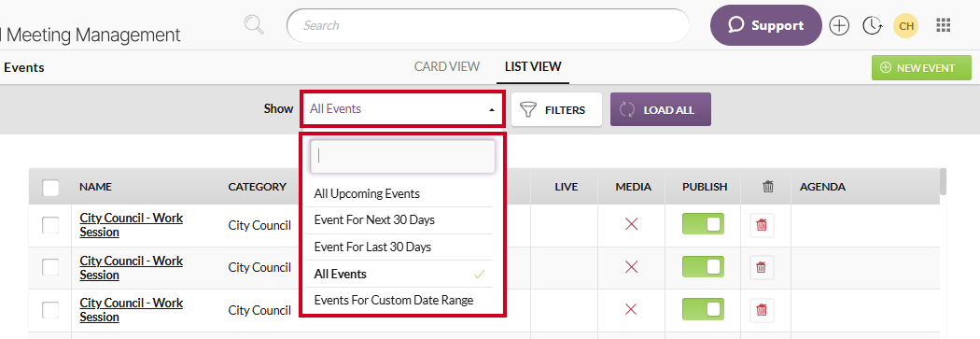Open the third City Council - Work Session link
The height and width of the screenshot is (339, 980).
point(132,310)
